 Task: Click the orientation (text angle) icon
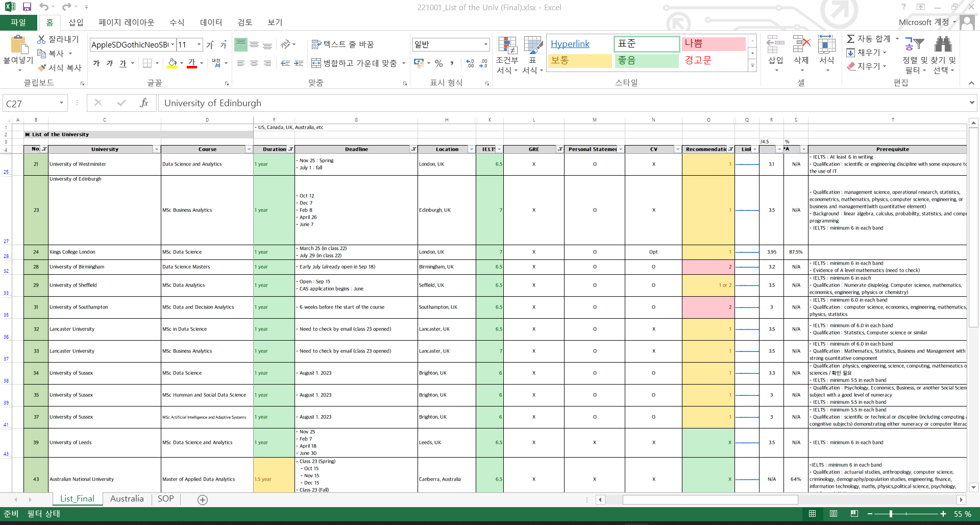[285, 45]
